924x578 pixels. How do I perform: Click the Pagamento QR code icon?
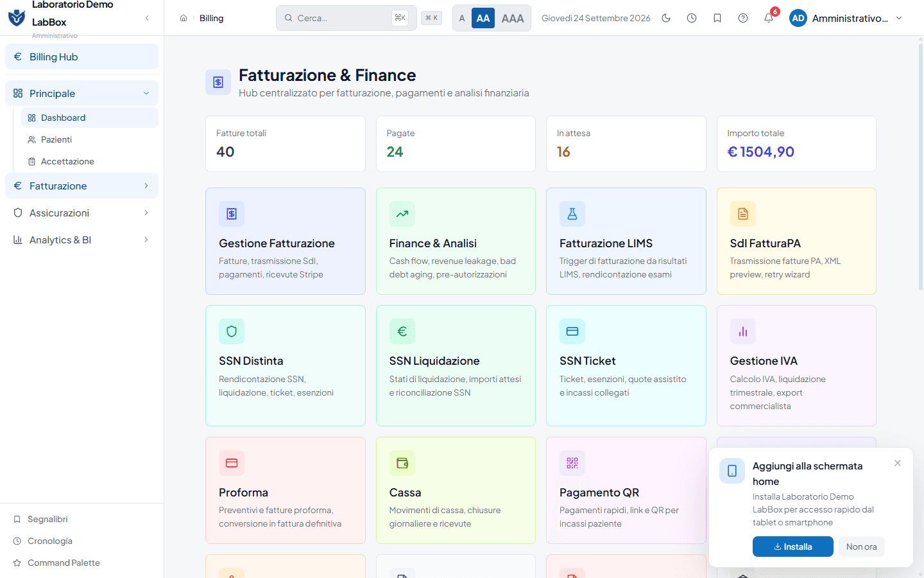pyautogui.click(x=572, y=463)
